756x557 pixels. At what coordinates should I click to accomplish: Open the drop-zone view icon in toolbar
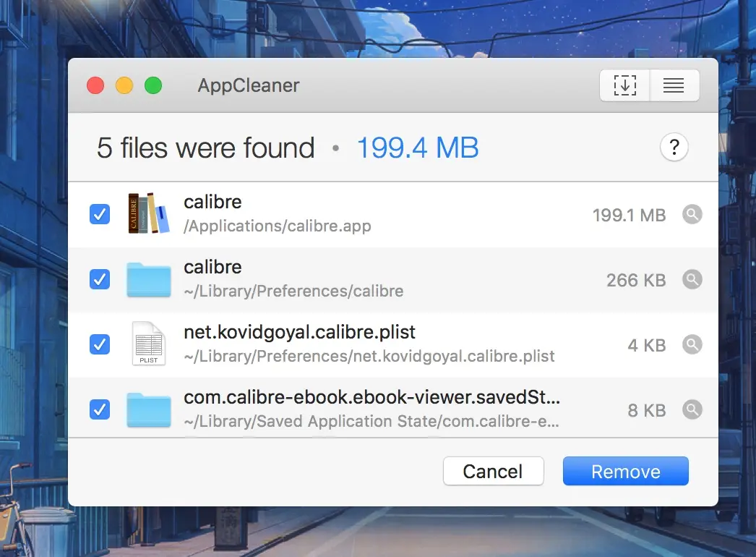tap(625, 85)
